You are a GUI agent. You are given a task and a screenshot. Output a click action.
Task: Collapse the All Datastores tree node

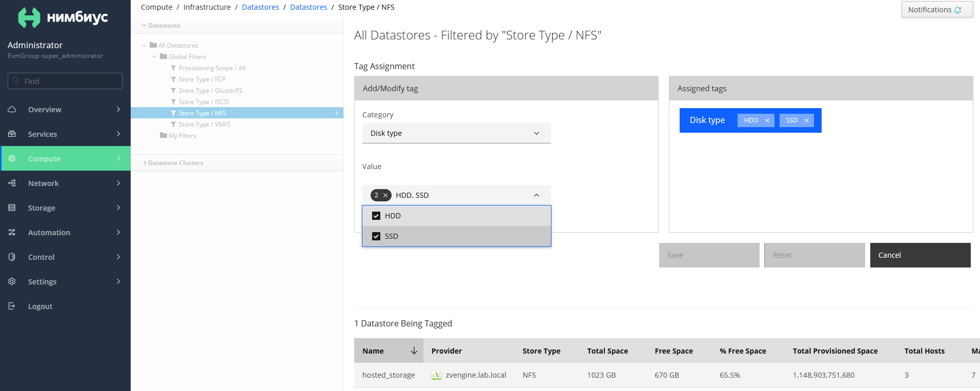(x=144, y=46)
